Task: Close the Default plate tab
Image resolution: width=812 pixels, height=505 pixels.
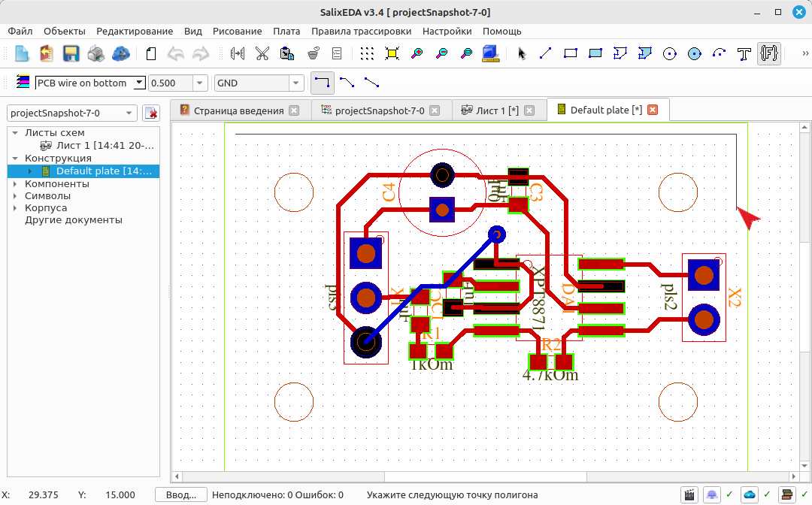Action: point(653,110)
